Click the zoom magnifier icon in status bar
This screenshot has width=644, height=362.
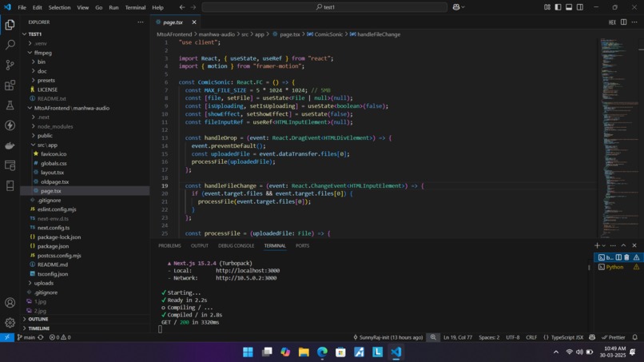[x=433, y=337]
